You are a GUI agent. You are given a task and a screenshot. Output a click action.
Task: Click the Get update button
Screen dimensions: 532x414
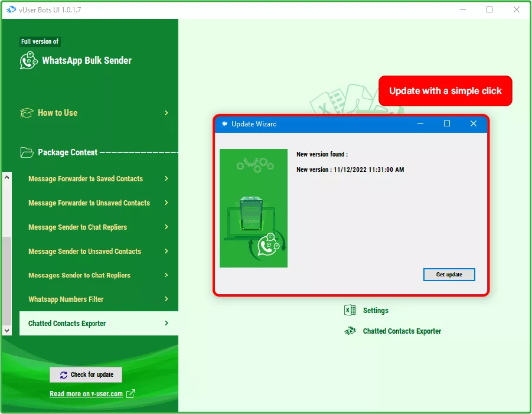[449, 275]
